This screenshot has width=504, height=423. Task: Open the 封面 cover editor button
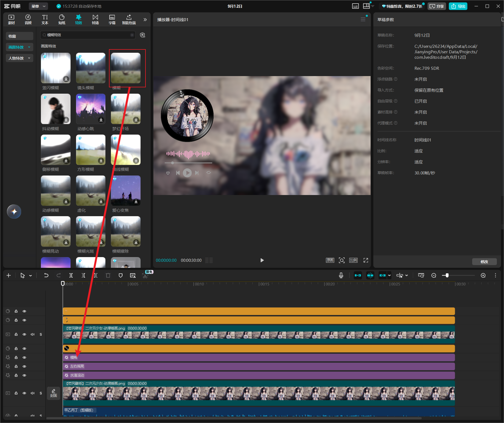54,393
